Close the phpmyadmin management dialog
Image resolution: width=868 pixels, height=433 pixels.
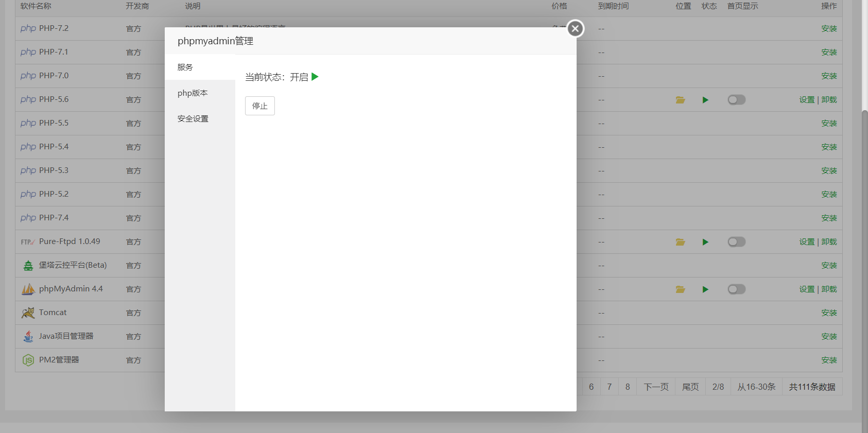coord(575,28)
